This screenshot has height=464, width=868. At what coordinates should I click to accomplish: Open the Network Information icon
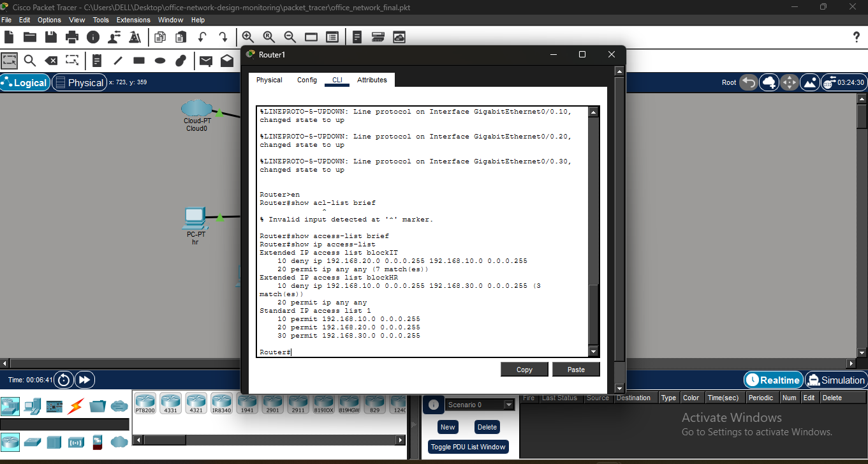point(93,37)
